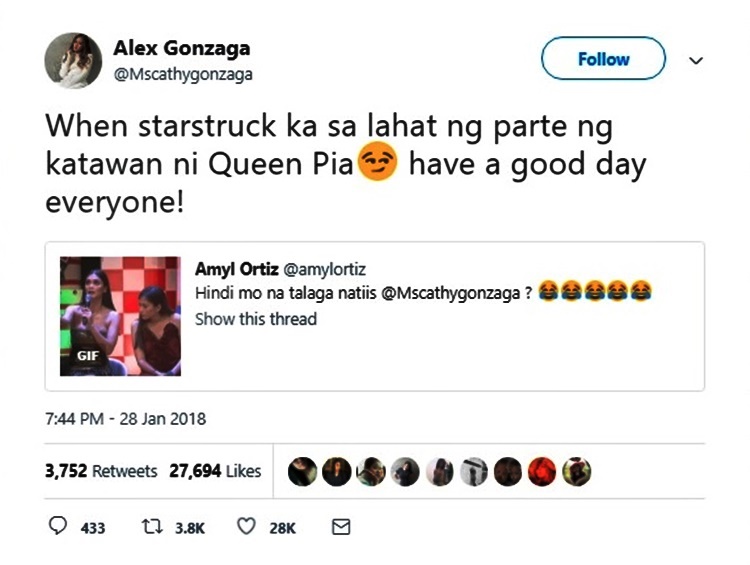Screen dimensions: 750x565
Task: Like the tweet with heart icon
Action: (x=246, y=527)
